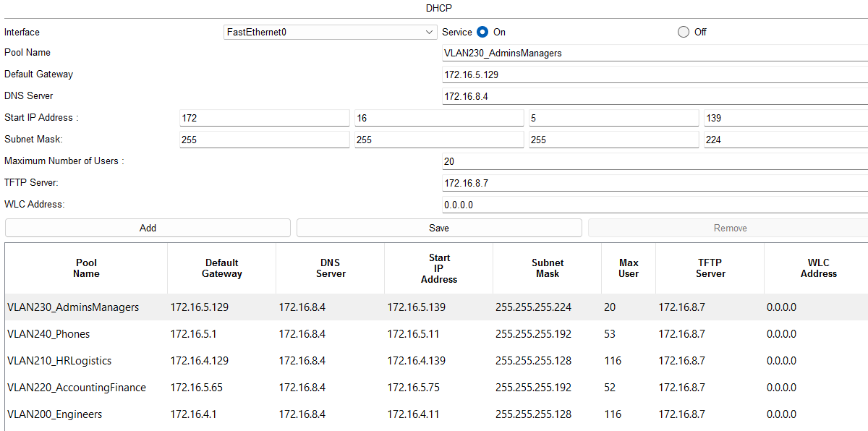Click gateway cell 172.16.4.129

pyautogui.click(x=222, y=361)
